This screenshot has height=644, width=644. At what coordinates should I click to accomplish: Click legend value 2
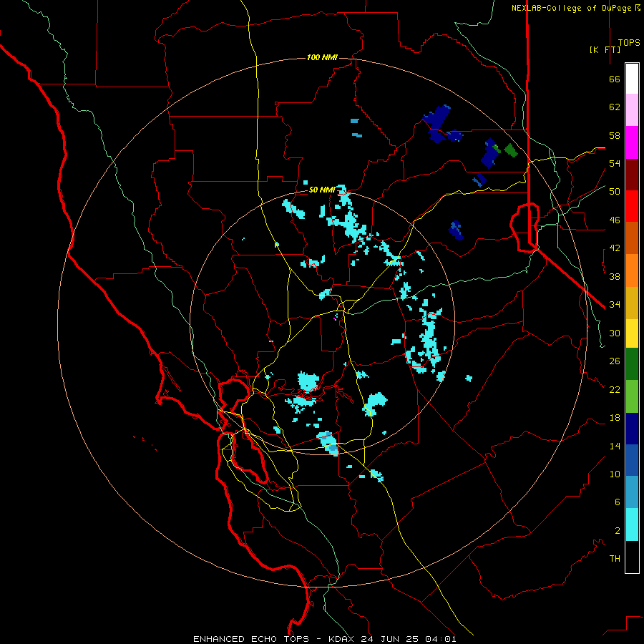617,531
